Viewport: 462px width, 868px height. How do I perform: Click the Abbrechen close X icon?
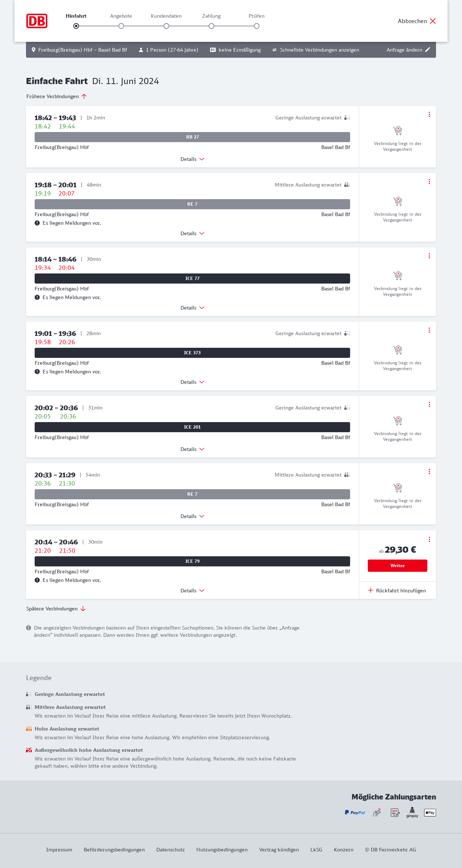click(x=433, y=21)
